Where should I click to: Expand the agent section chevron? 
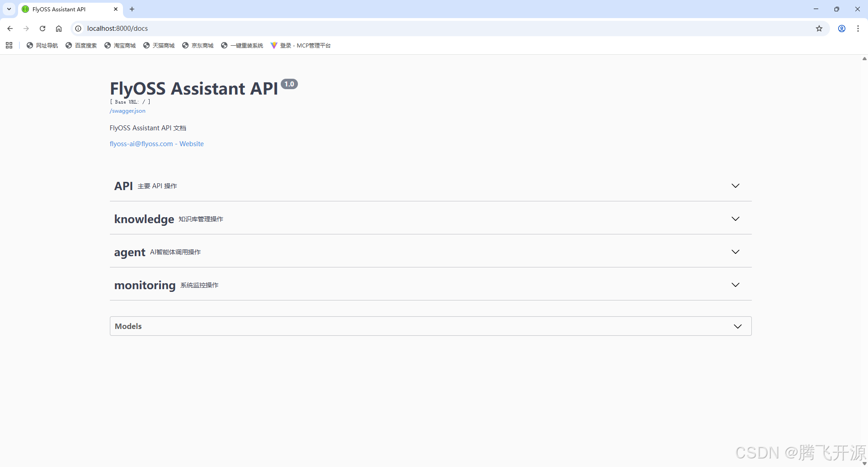point(736,252)
